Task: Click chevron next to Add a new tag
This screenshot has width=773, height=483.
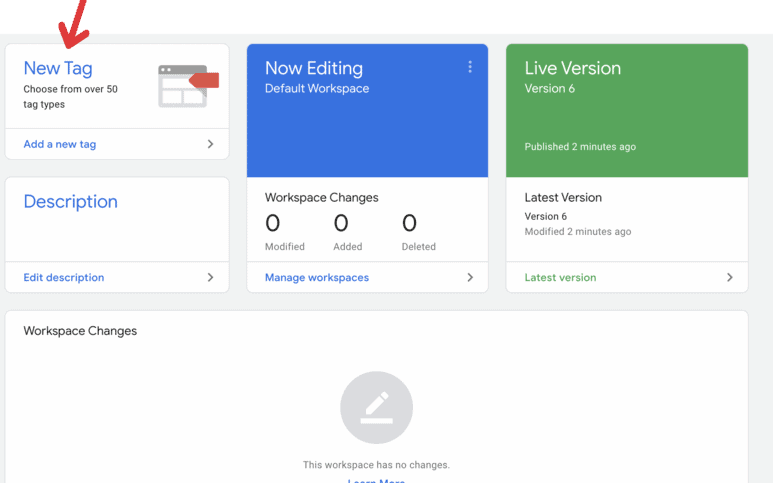Action: pyautogui.click(x=211, y=144)
